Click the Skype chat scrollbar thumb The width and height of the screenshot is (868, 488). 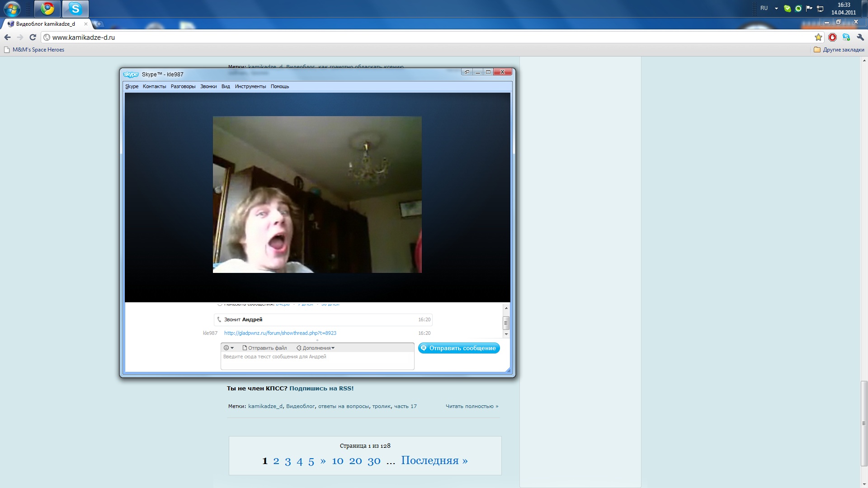(x=506, y=323)
